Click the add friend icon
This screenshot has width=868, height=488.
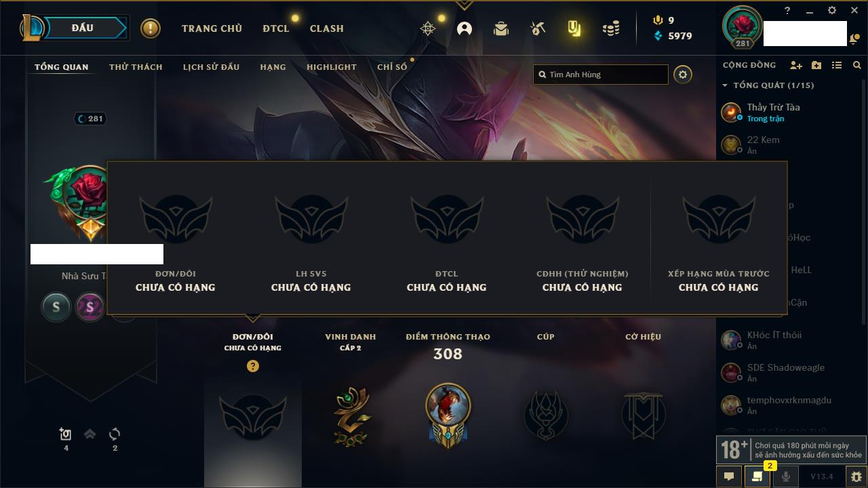click(x=796, y=66)
